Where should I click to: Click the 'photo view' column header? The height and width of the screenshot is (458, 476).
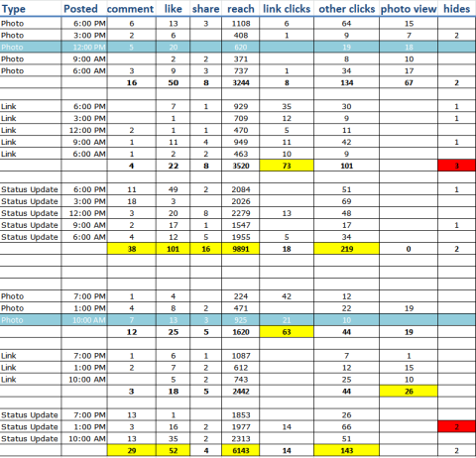coord(409,8)
